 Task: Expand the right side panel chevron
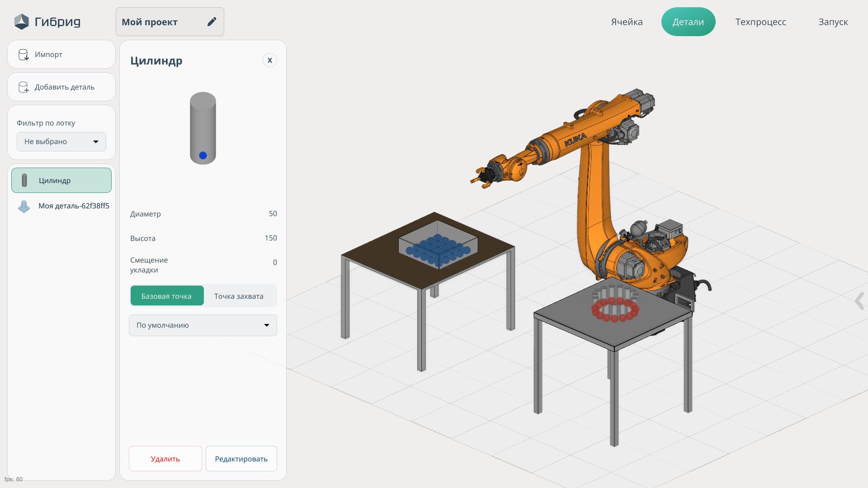click(859, 300)
